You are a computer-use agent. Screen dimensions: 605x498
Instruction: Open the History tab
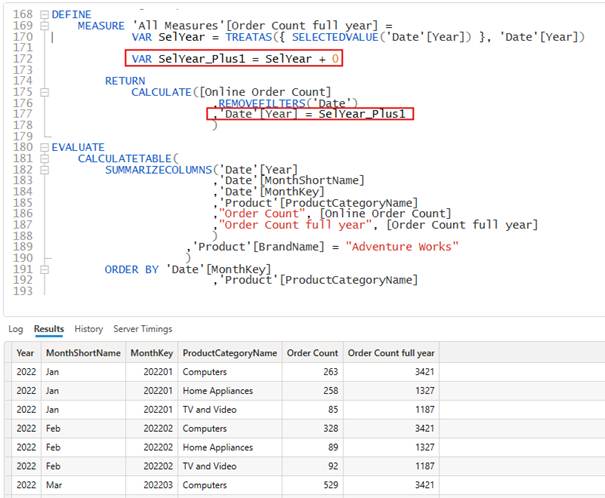[89, 329]
